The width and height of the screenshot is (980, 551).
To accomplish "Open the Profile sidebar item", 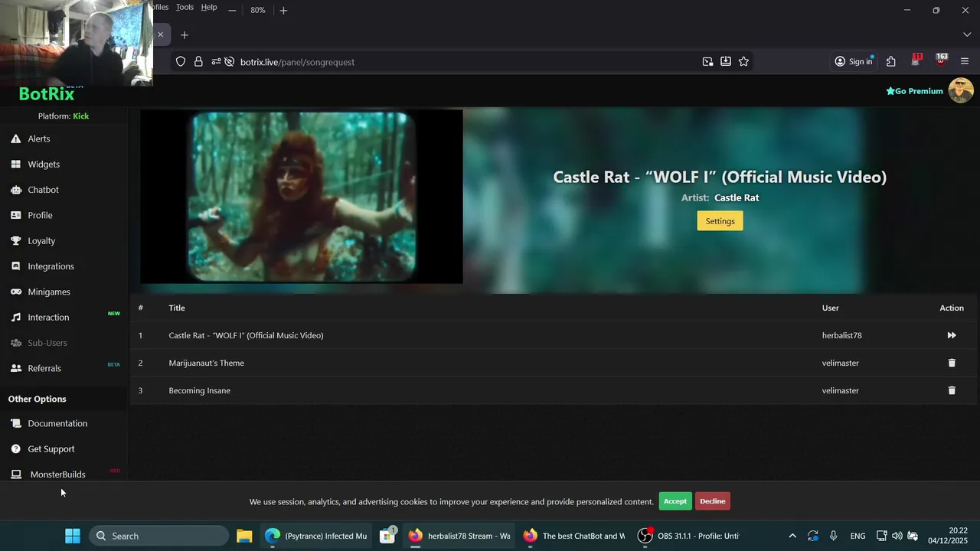I will point(40,215).
